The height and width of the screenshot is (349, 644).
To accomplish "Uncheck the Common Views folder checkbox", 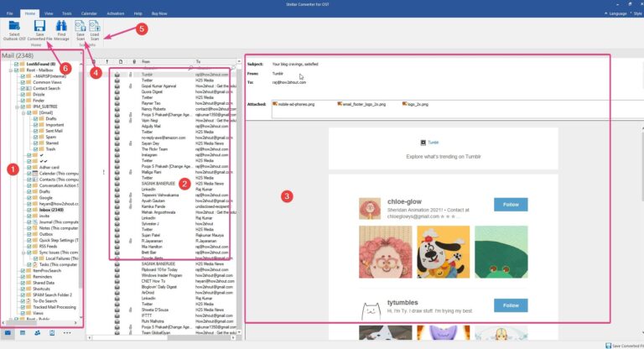I will (23, 82).
